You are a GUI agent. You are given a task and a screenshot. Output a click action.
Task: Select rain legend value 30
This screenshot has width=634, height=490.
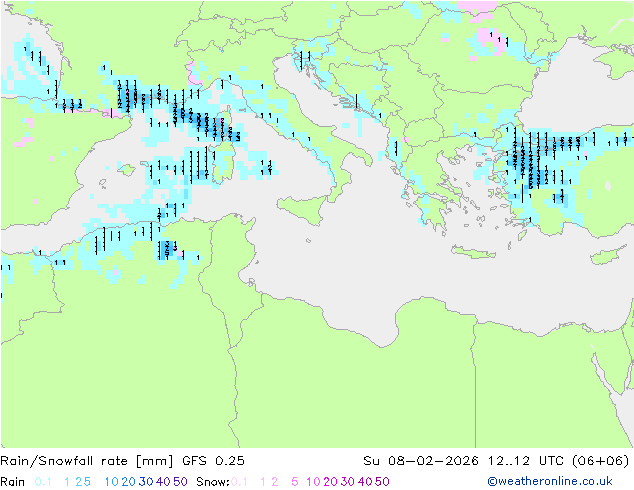pyautogui.click(x=146, y=482)
